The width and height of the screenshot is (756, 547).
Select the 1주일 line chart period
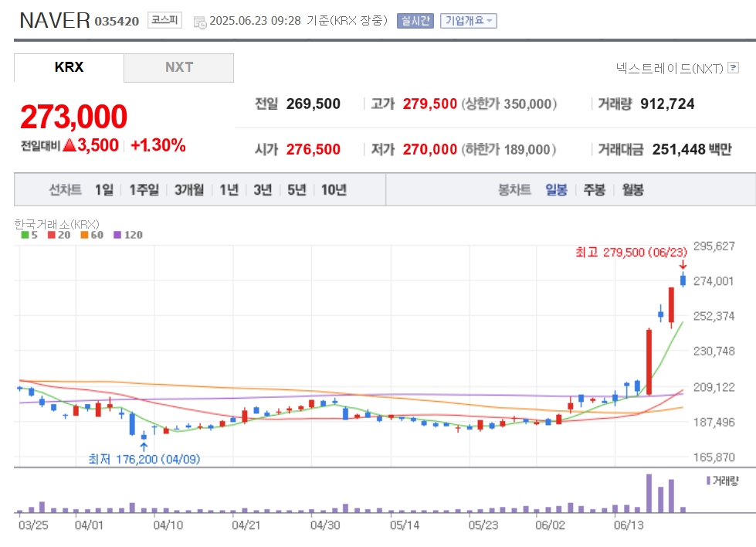(144, 189)
